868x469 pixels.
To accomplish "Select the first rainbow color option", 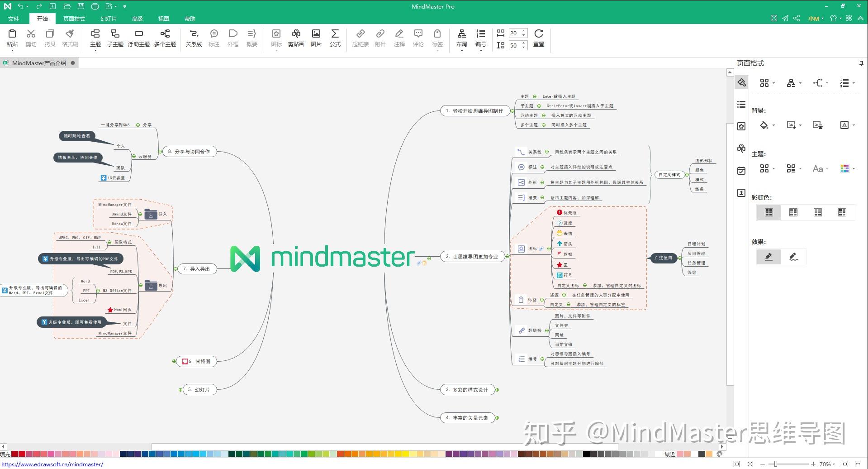I will (769, 212).
